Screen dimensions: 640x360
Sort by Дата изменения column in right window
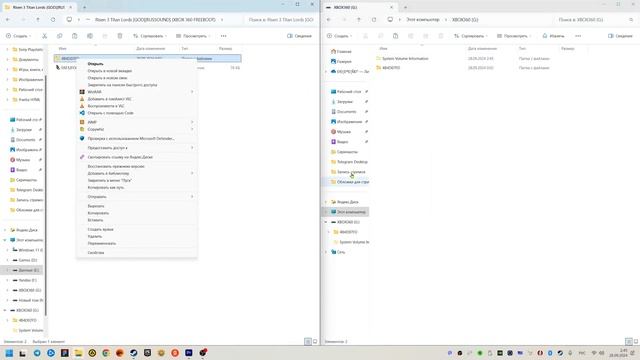(x=482, y=49)
